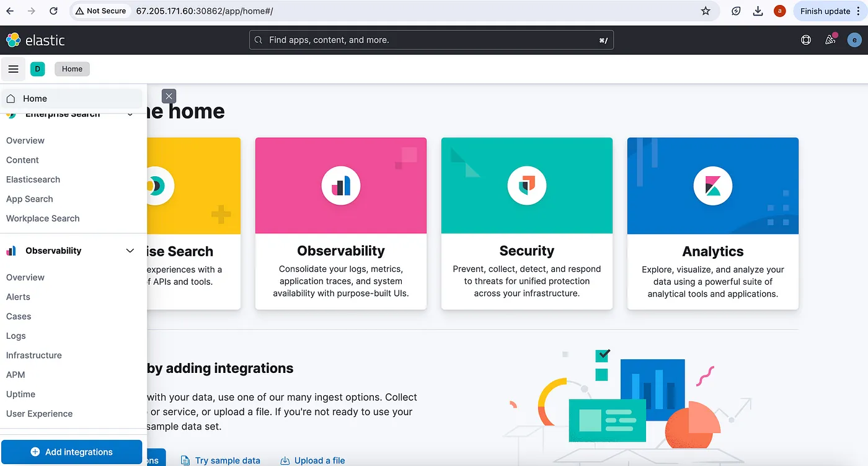The image size is (868, 466).
Task: Open Uptime nav item
Action: (x=20, y=394)
